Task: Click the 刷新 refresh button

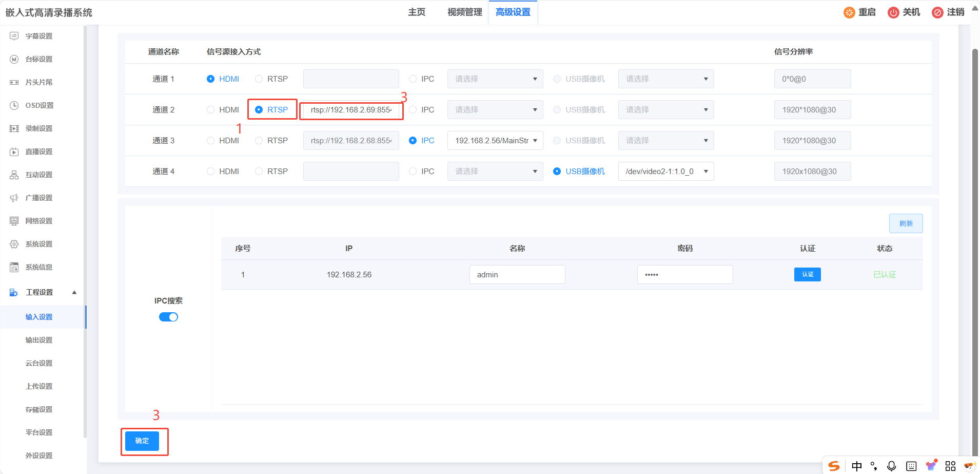Action: [x=906, y=223]
